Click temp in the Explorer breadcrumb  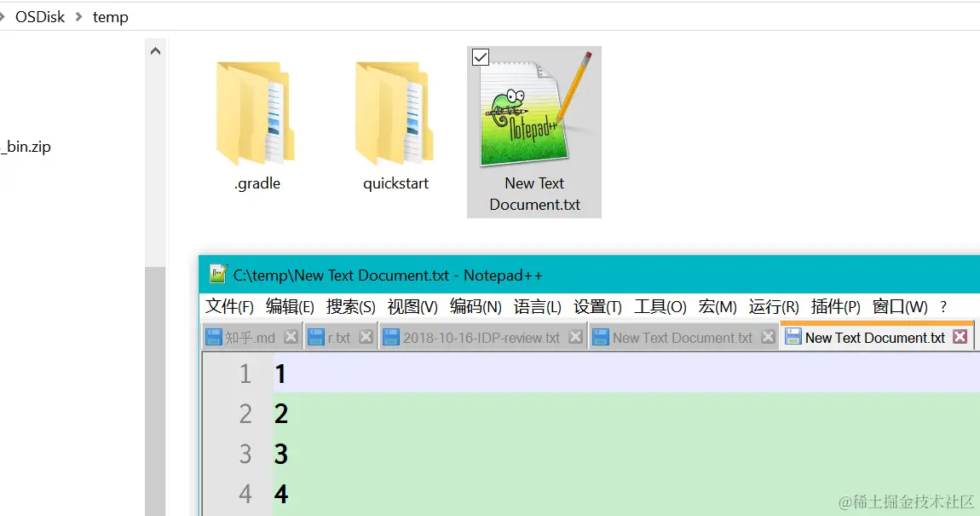(x=111, y=17)
